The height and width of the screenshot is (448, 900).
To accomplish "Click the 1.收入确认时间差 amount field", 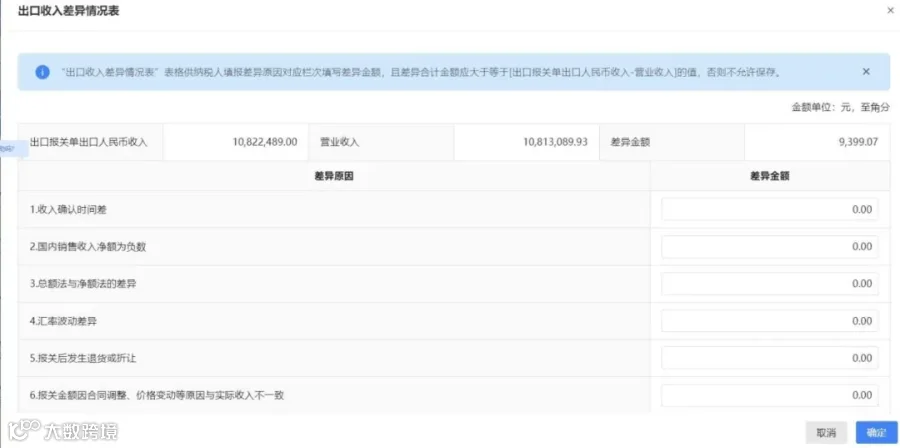I will click(x=770, y=209).
